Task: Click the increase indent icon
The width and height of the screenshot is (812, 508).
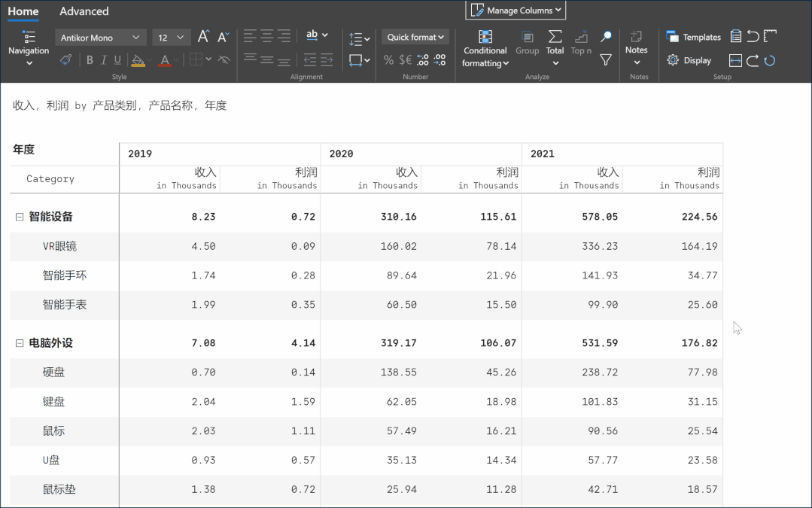Action: 327,59
